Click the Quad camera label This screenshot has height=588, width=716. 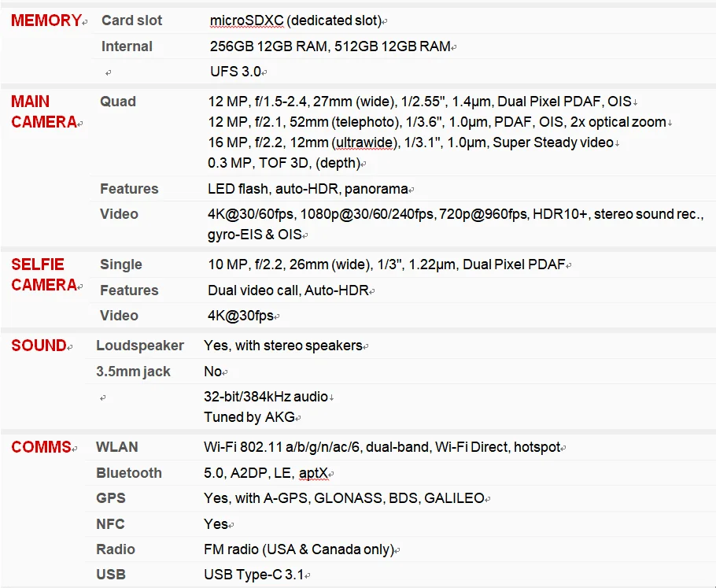click(118, 102)
